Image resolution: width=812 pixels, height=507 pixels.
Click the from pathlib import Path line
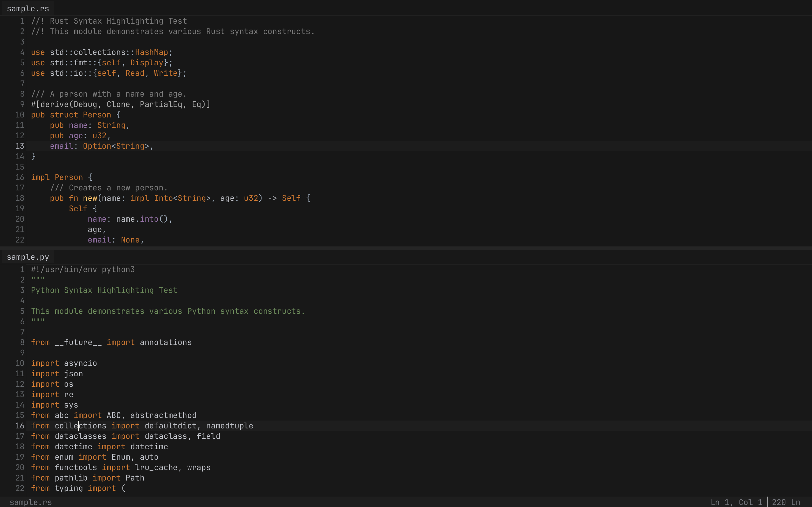click(x=88, y=477)
